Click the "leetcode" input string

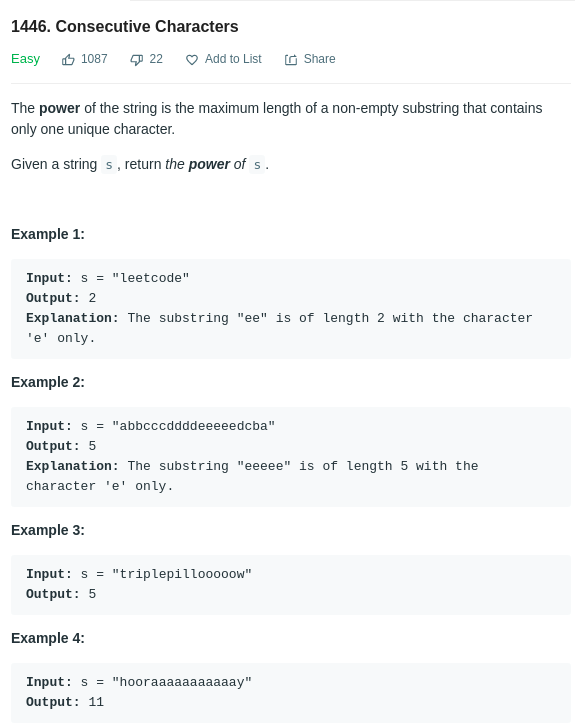click(150, 278)
